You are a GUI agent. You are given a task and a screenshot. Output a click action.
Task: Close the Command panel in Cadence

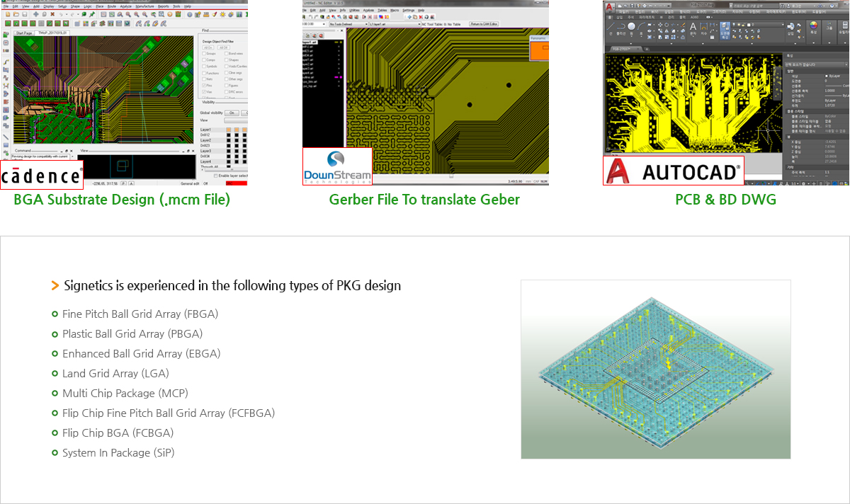(72, 151)
